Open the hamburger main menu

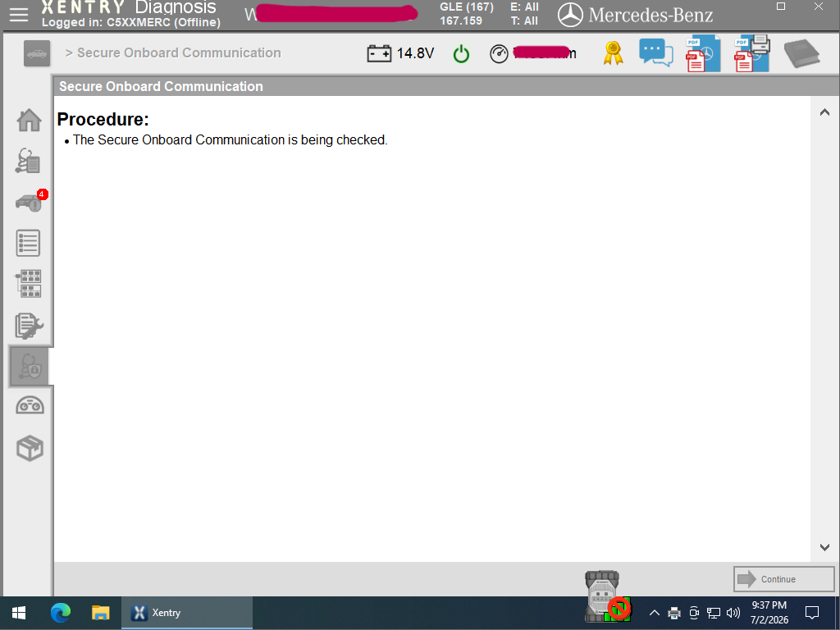click(x=19, y=15)
